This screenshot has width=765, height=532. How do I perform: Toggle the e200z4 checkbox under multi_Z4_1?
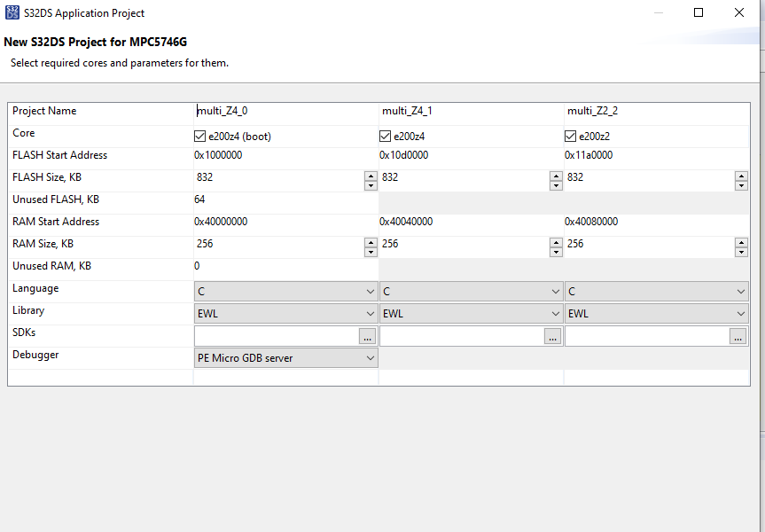point(384,136)
